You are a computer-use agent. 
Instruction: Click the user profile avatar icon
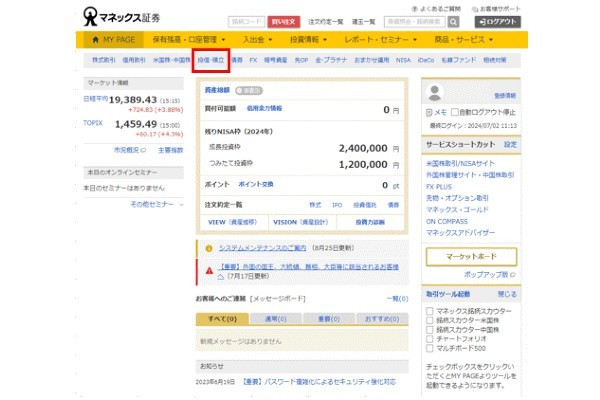(x=434, y=93)
